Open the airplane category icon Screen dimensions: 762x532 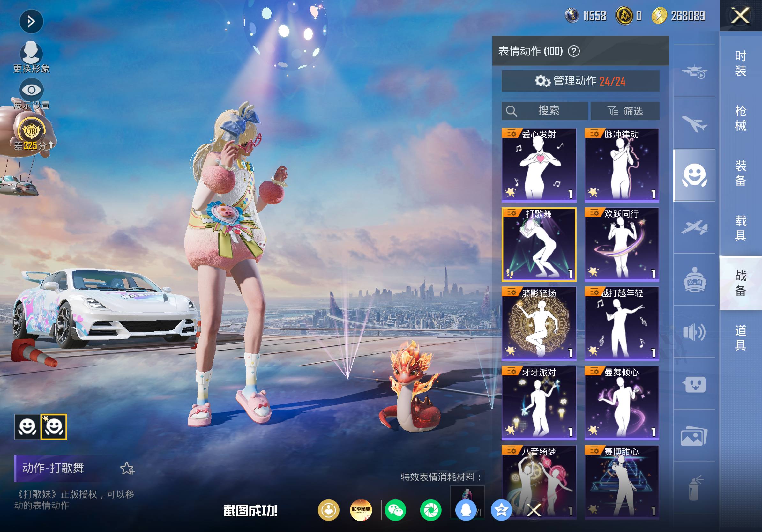coord(694,123)
